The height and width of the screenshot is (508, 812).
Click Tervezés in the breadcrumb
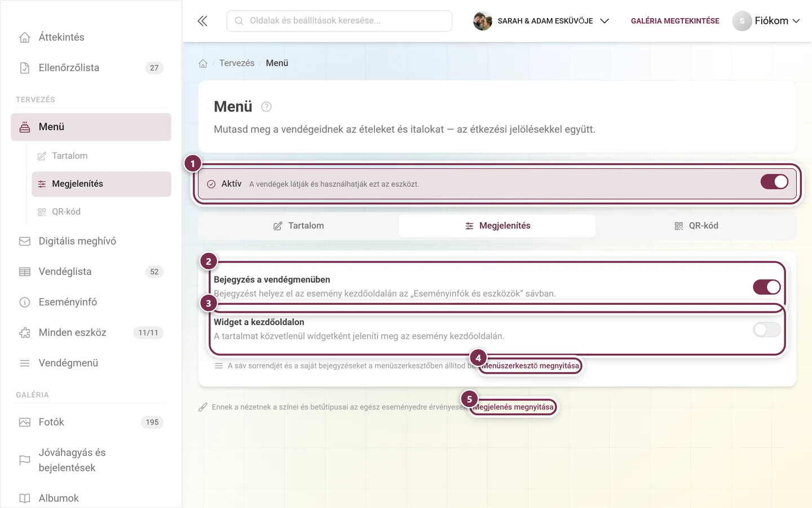click(237, 63)
